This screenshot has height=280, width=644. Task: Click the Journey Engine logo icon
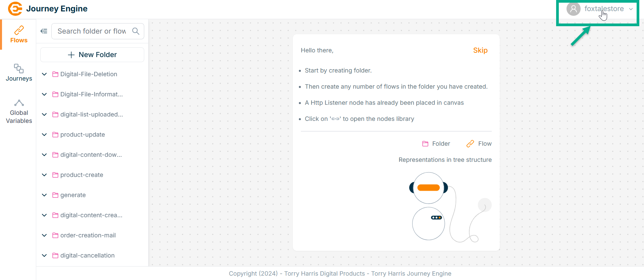tap(15, 9)
